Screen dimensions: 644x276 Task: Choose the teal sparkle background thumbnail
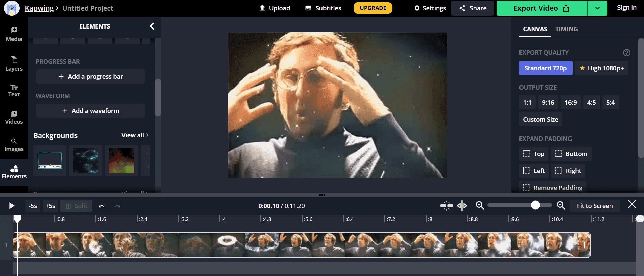(x=86, y=161)
